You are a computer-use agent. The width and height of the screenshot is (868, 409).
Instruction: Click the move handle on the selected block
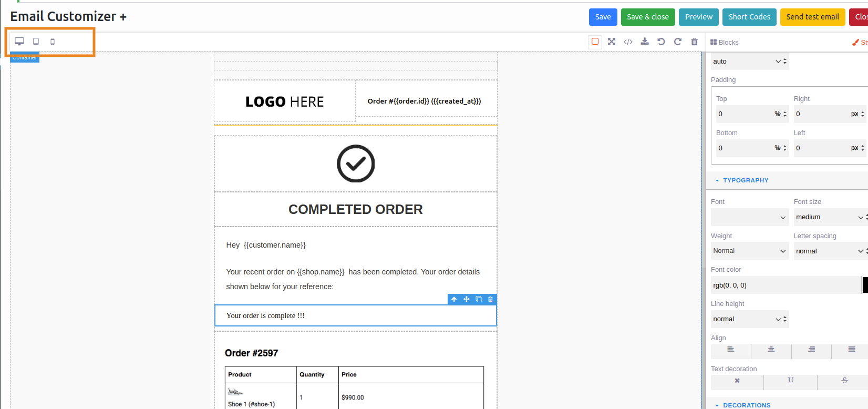(x=466, y=299)
